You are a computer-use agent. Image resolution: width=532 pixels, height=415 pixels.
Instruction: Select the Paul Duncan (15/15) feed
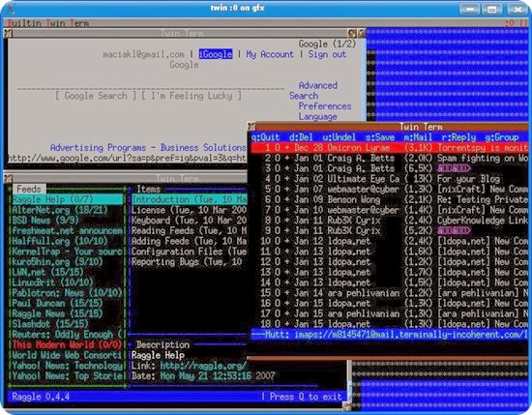click(x=68, y=303)
